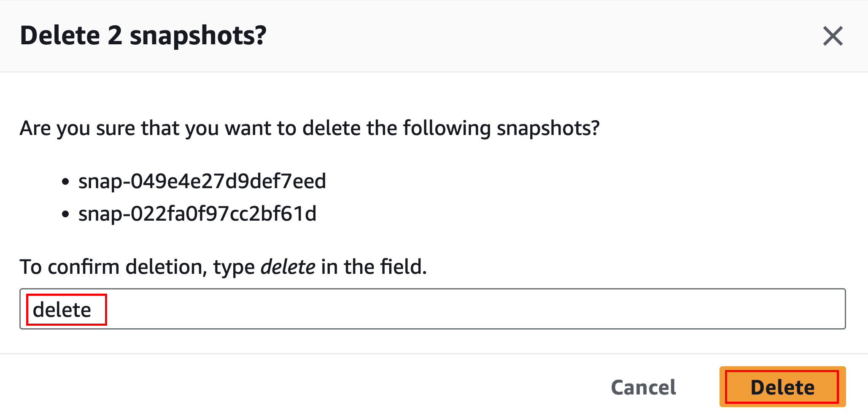This screenshot has height=416, width=868.
Task: Click the footer area left of Cancel
Action: pyautogui.click(x=295, y=387)
